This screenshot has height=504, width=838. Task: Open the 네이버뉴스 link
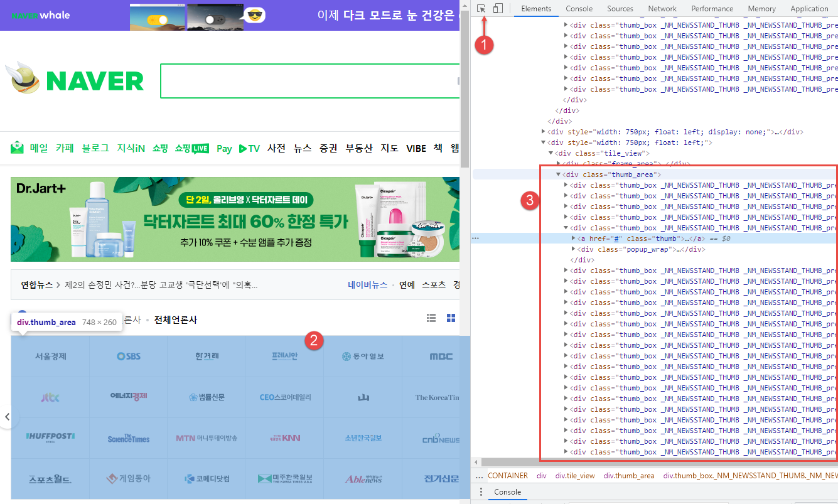pyautogui.click(x=368, y=284)
